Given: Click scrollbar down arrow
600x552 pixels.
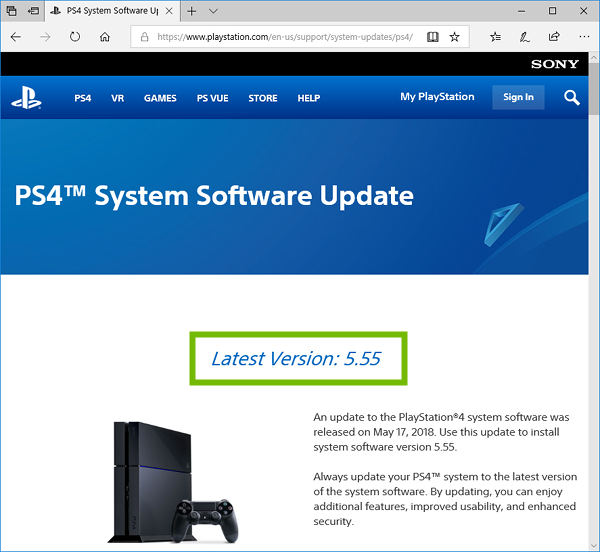Looking at the screenshot, I should point(594,545).
